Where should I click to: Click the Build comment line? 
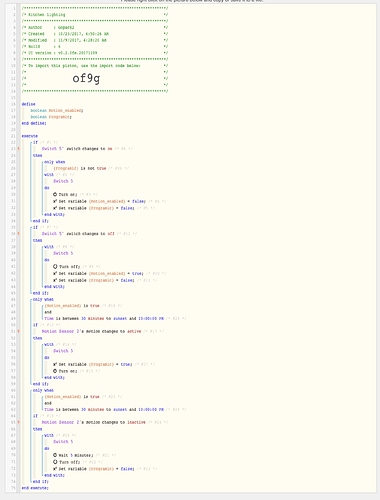point(95,46)
